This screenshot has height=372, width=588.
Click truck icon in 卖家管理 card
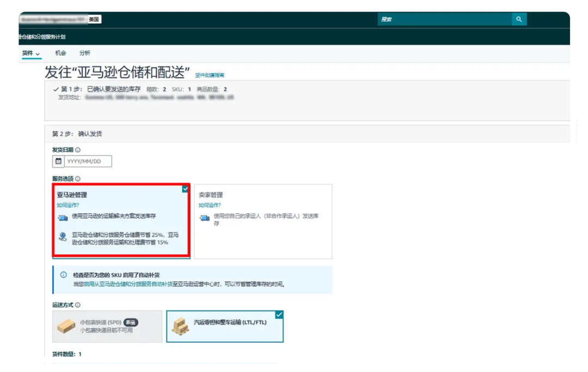click(205, 218)
